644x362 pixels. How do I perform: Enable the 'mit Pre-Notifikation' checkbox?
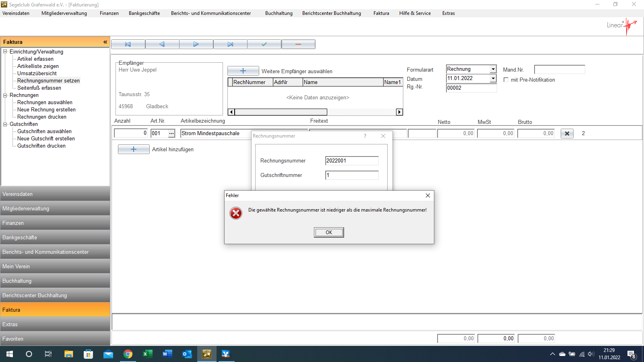506,80
